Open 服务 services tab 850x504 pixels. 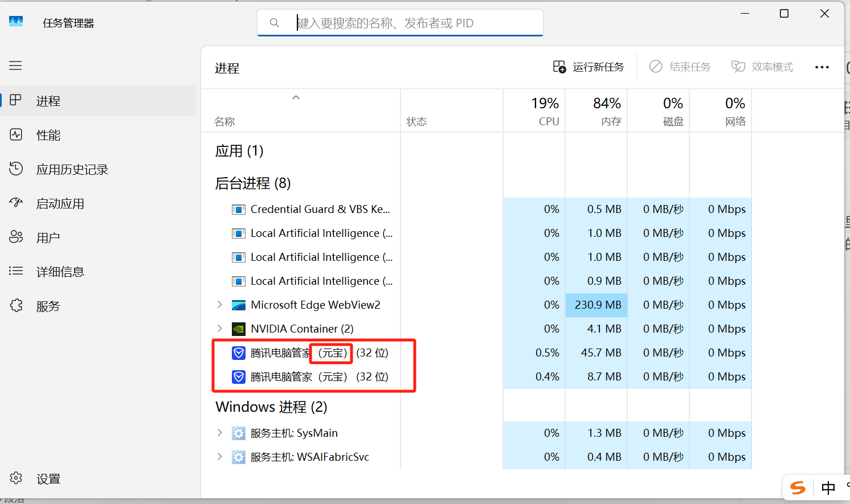point(99,306)
